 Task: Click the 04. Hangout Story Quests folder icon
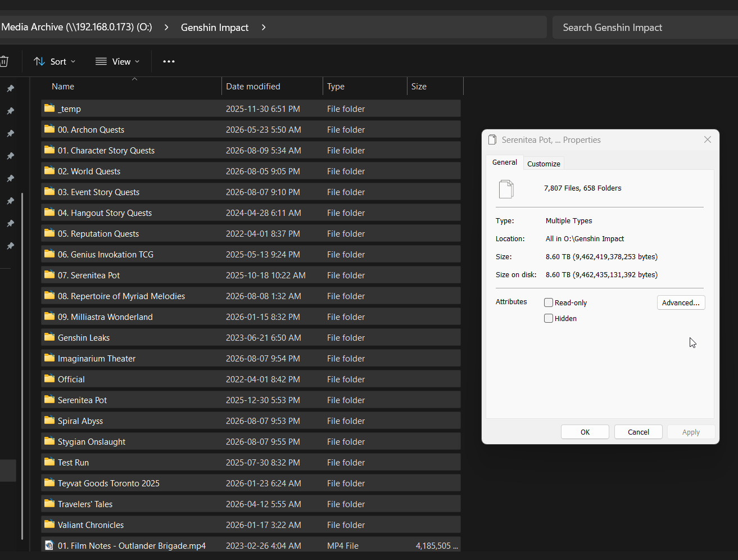49,212
